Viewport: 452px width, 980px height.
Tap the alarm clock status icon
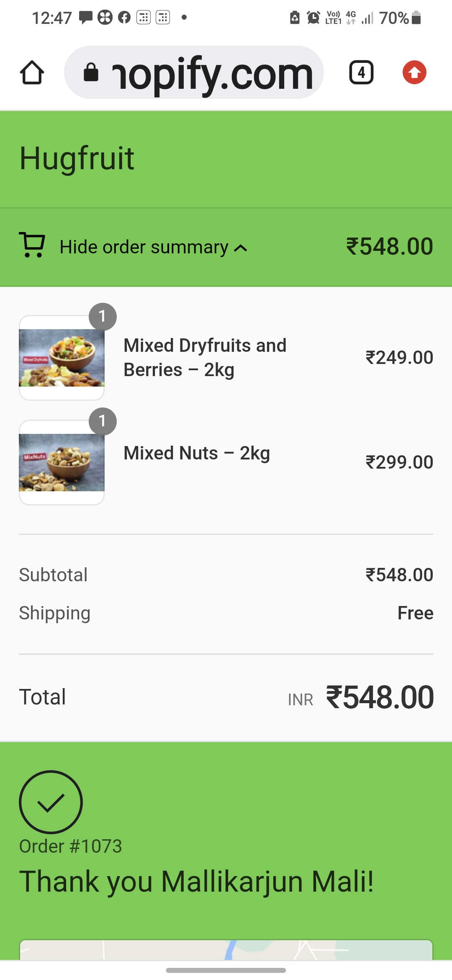pos(313,18)
